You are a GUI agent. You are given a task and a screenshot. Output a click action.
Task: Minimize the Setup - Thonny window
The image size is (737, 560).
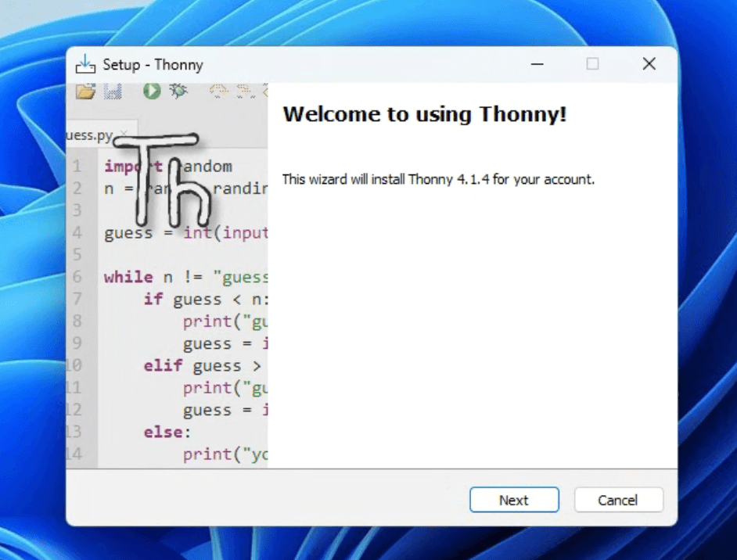537,64
